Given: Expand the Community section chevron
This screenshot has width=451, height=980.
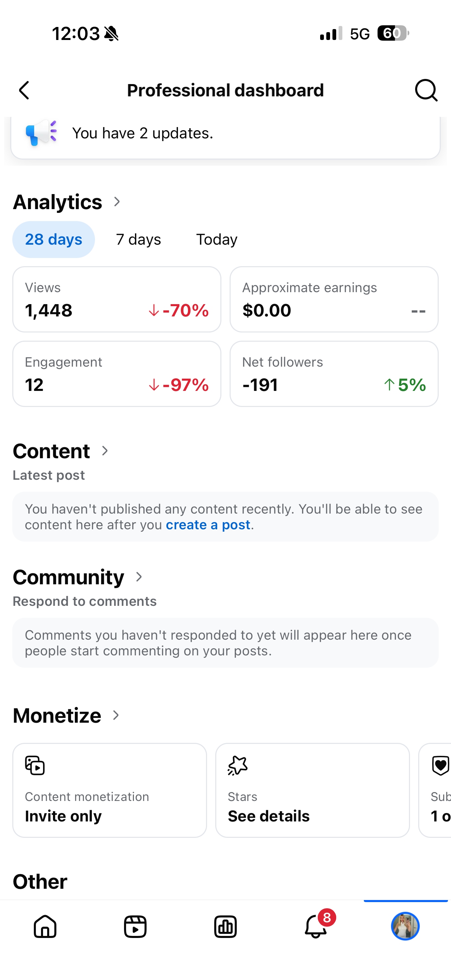Looking at the screenshot, I should click(x=139, y=577).
